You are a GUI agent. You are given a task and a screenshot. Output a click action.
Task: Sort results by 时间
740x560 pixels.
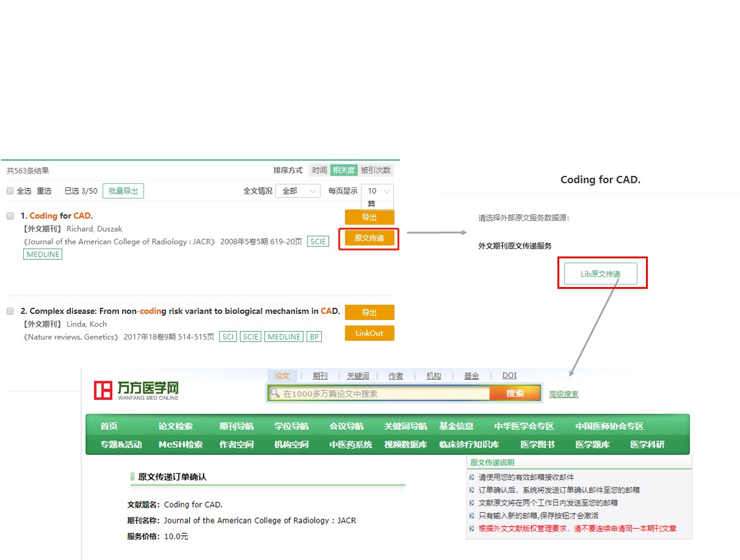click(x=319, y=170)
